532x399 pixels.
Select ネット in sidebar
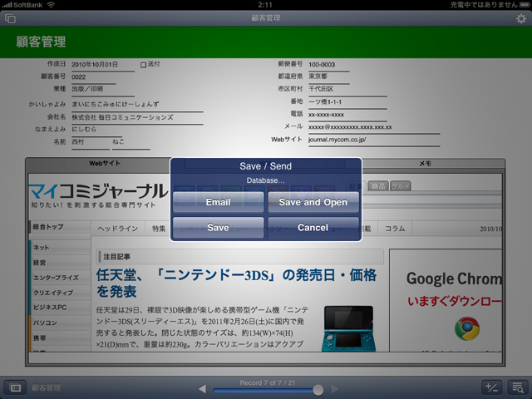(x=60, y=248)
